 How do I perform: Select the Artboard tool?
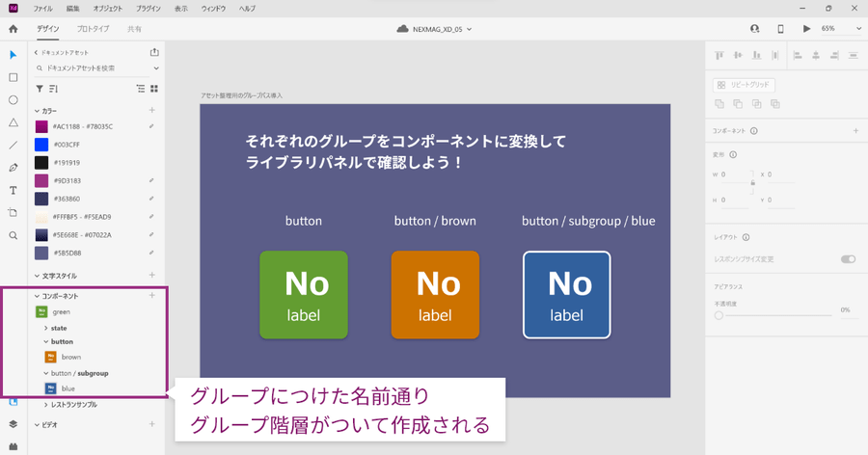(14, 212)
